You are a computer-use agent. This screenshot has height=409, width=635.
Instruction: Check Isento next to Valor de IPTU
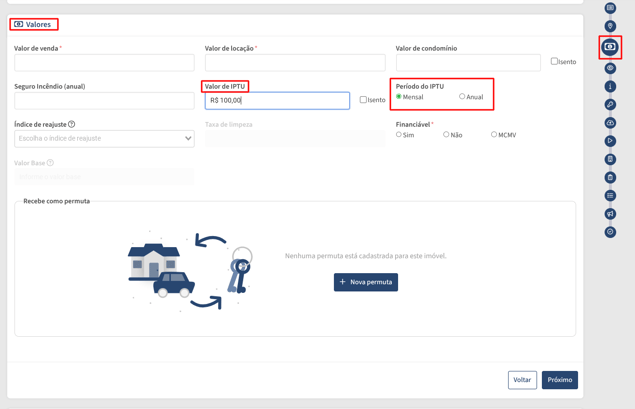pyautogui.click(x=363, y=100)
